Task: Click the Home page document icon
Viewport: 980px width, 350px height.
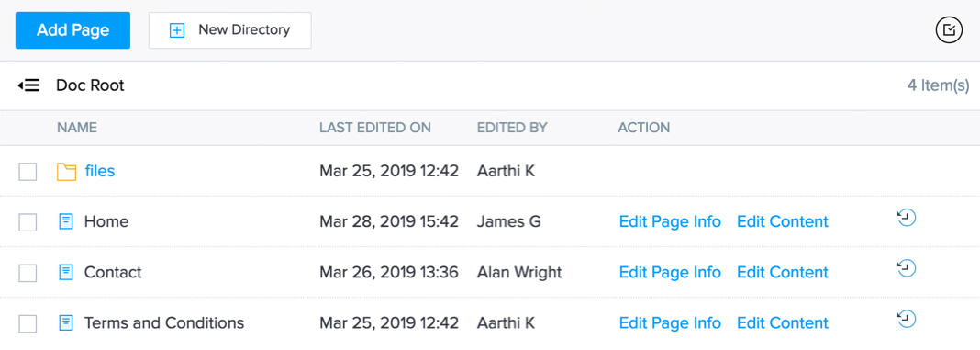Action: (66, 221)
